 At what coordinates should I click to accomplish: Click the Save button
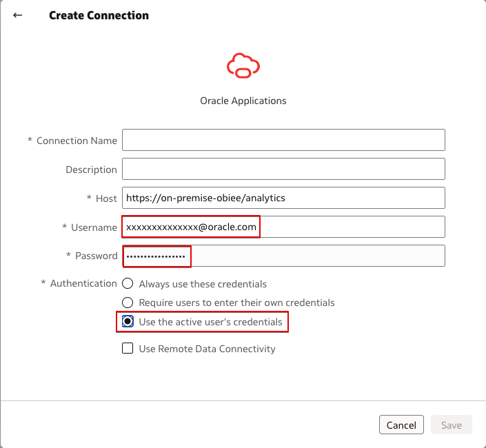point(451,425)
